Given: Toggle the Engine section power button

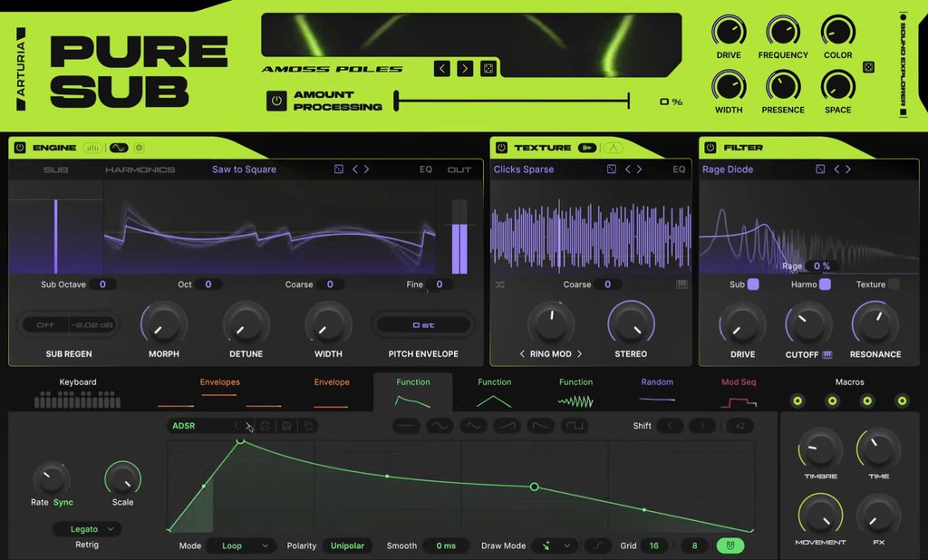Looking at the screenshot, I should [20, 148].
